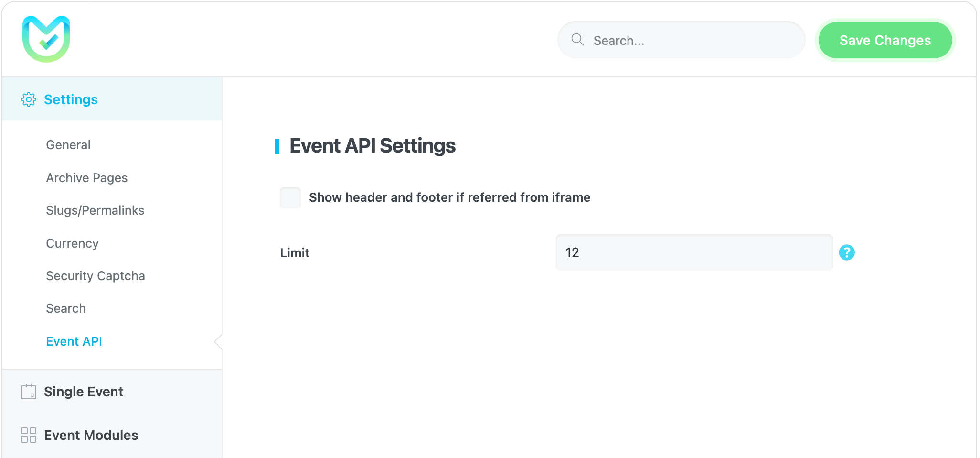
Task: Open the Currency settings
Action: click(x=72, y=243)
